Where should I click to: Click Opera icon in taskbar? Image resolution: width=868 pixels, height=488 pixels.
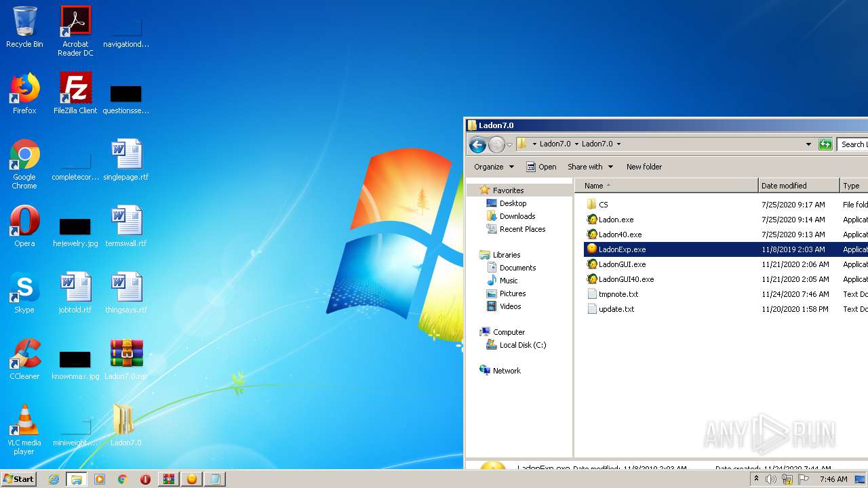point(146,479)
